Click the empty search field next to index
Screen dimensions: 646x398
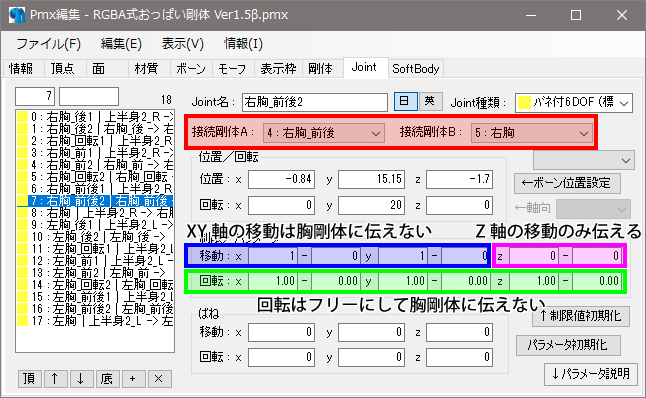click(89, 96)
